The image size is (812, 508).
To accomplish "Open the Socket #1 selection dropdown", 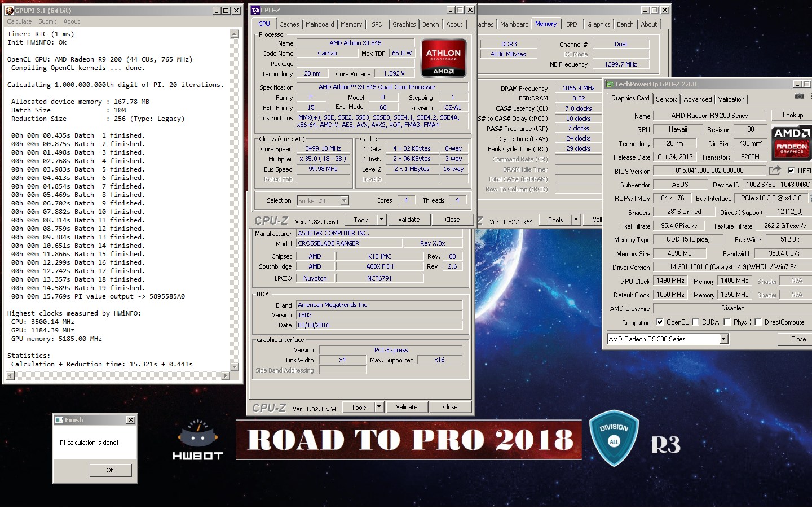I will point(344,200).
